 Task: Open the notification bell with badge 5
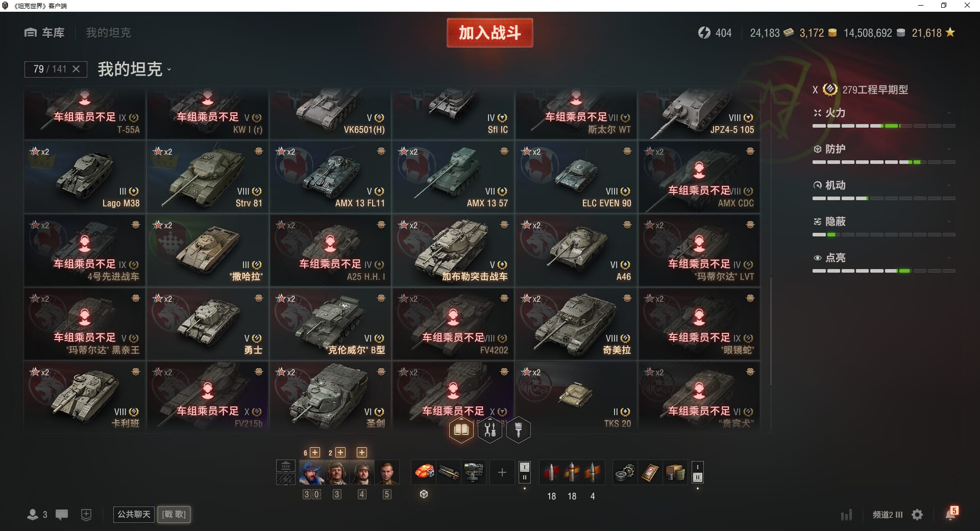coord(951,514)
